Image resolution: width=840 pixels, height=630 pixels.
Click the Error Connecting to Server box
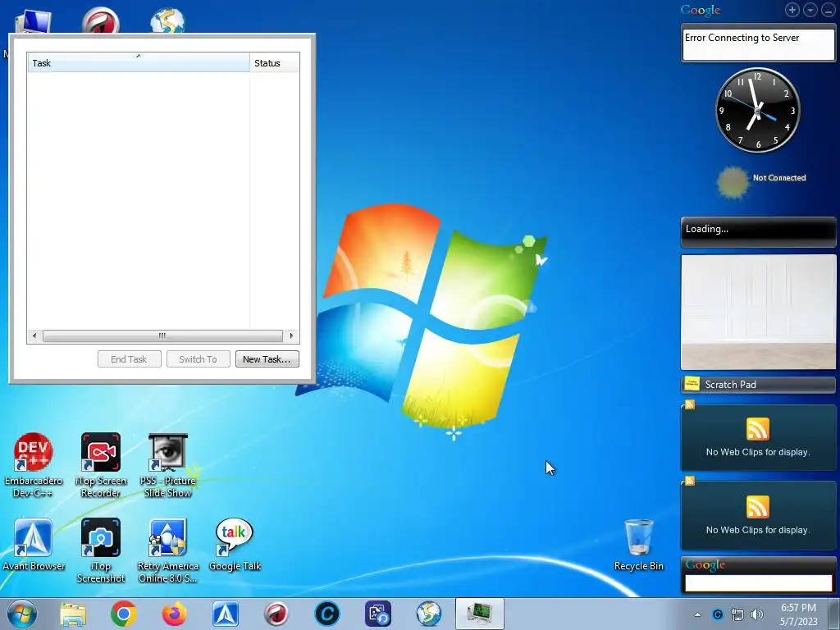coord(758,44)
